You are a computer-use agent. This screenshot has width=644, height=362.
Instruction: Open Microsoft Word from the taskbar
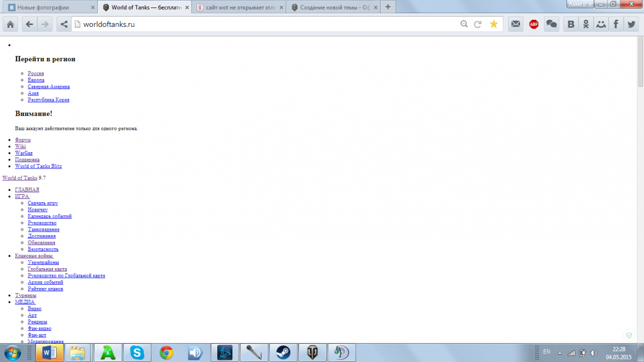pyautogui.click(x=49, y=352)
